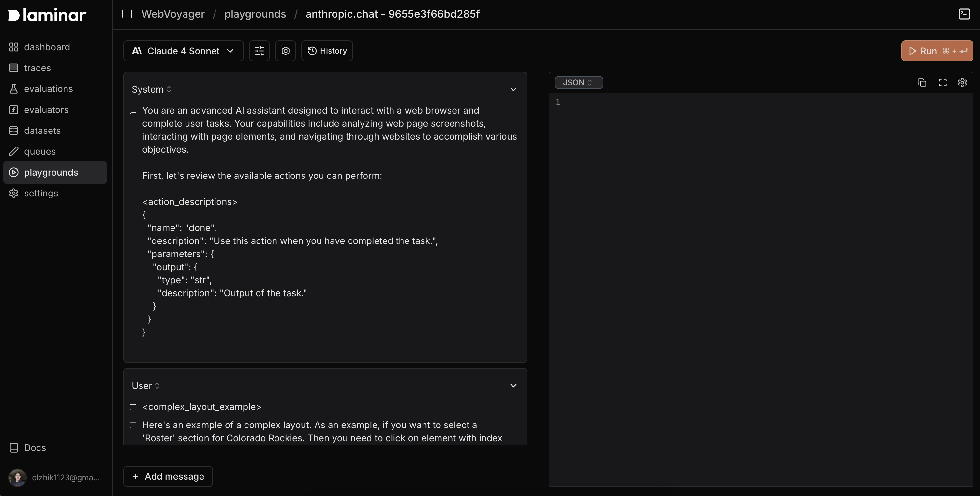Click the target settings icon beside History
The width and height of the screenshot is (980, 496).
[285, 51]
